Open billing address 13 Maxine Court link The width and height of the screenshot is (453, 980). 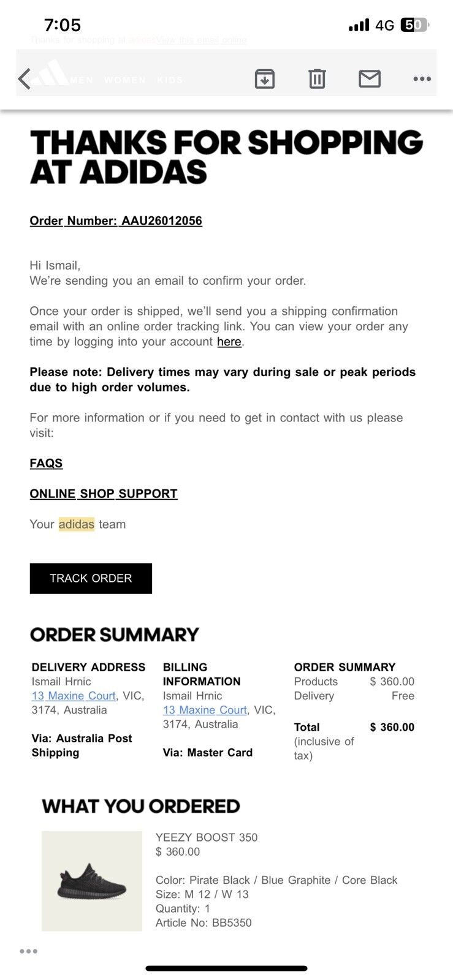(x=205, y=710)
